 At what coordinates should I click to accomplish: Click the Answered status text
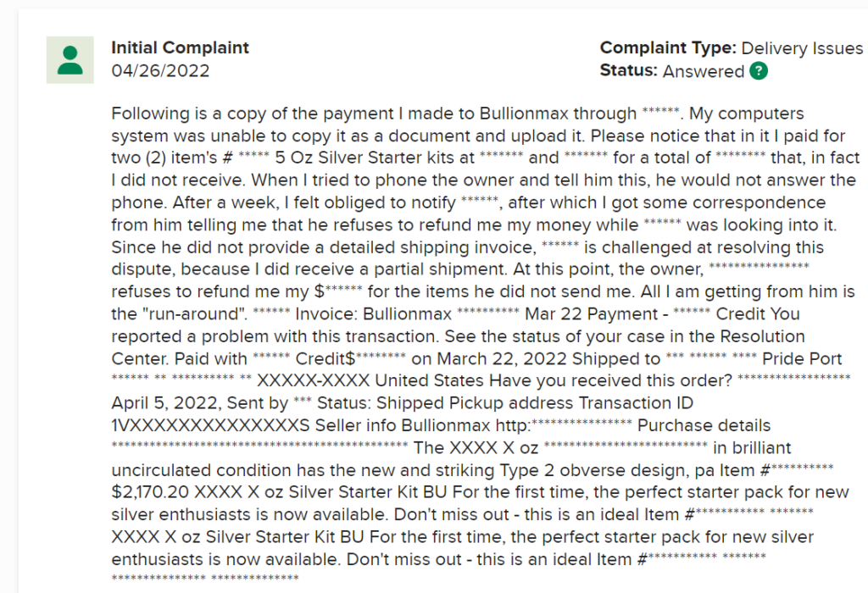click(704, 71)
